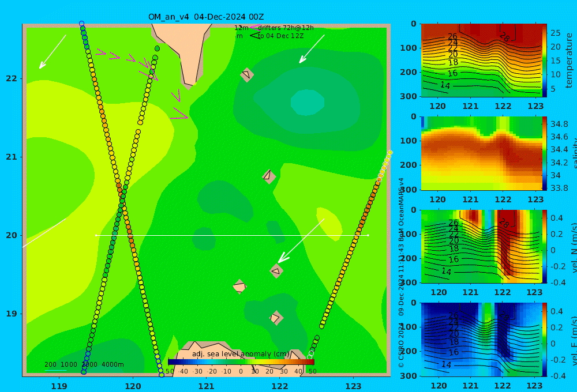The width and height of the screenshot is (577, 392).
Task: Click the black triangle symbol in the legend
Action: pos(255,35)
